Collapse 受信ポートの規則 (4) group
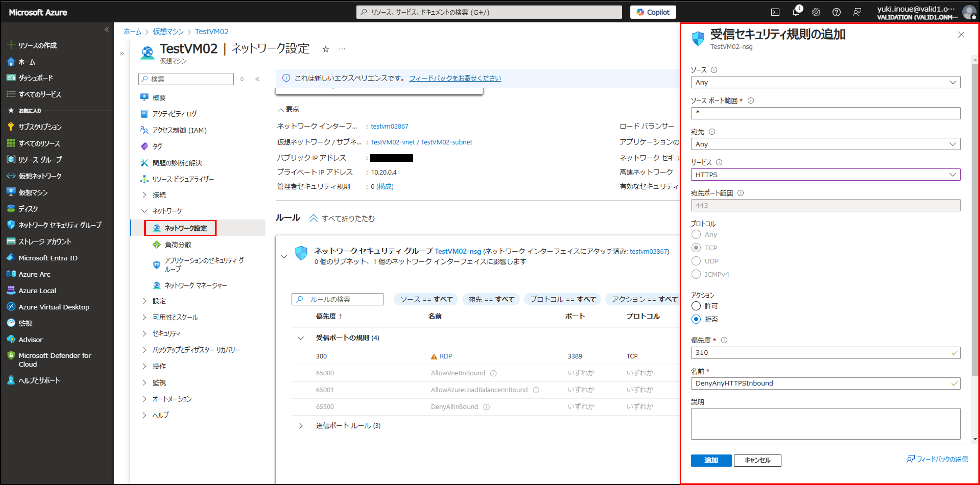This screenshot has height=485, width=980. (x=301, y=338)
